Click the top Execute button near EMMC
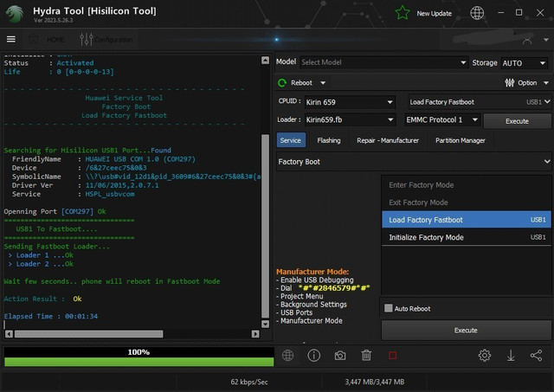554x392 pixels. 517,121
